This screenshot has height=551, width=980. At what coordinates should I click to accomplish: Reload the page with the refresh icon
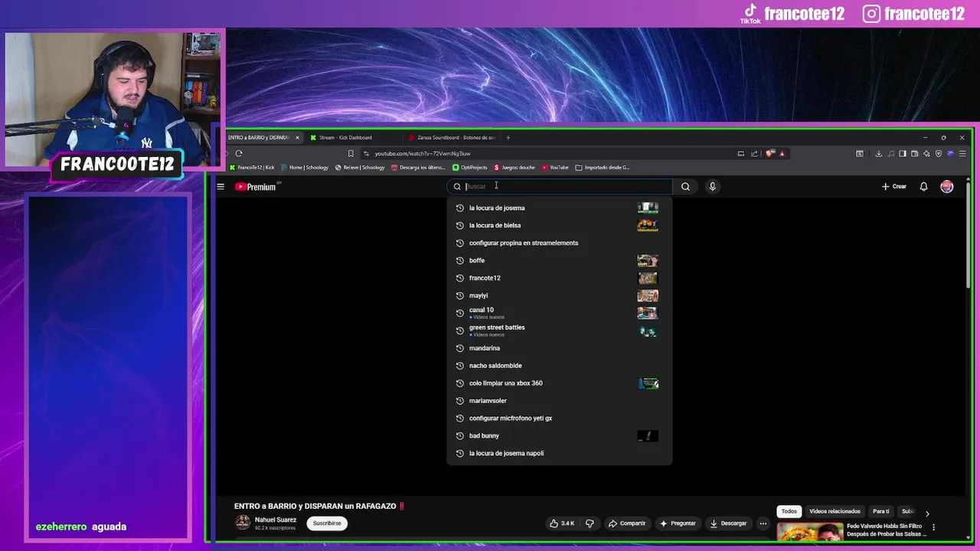click(x=239, y=153)
